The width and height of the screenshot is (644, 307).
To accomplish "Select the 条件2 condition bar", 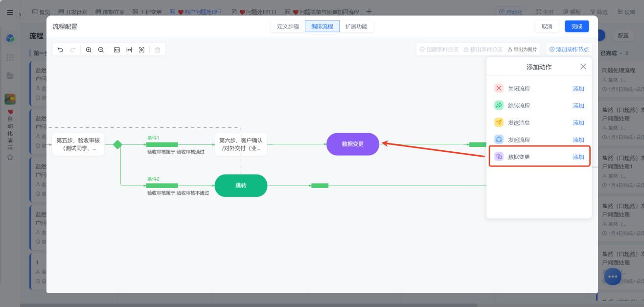I will pyautogui.click(x=162, y=186).
